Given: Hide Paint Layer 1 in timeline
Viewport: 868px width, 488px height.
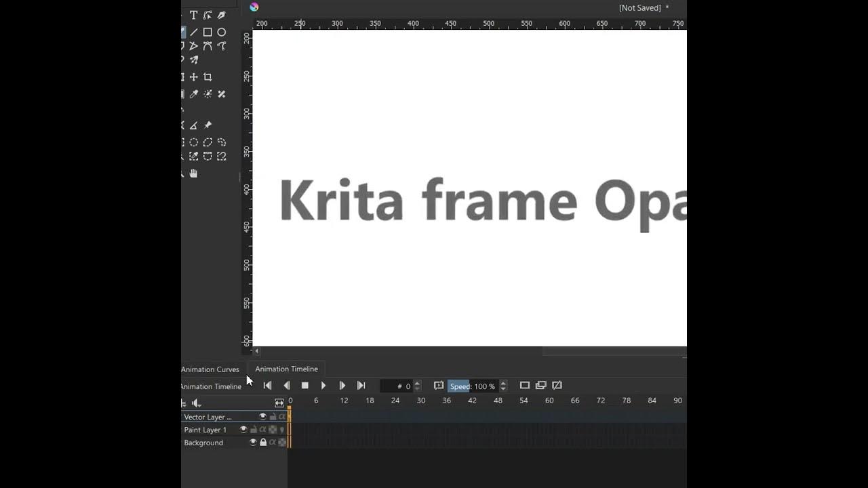Looking at the screenshot, I should pos(243,430).
